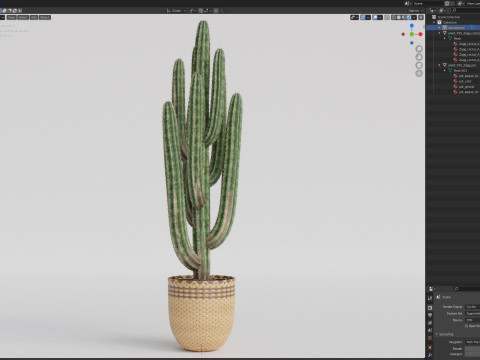Open the Scene selector icon in top bar
Screen dimensions: 480x360
[x=407, y=3]
